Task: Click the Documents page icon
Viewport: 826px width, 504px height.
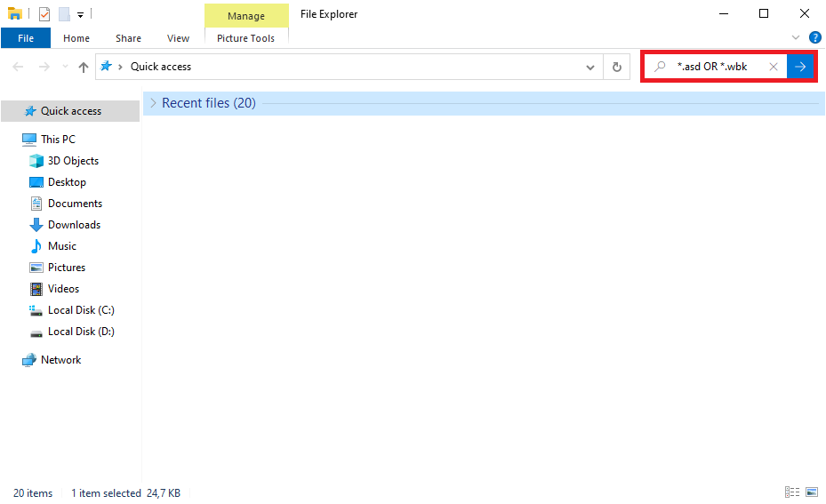Action: click(x=36, y=204)
